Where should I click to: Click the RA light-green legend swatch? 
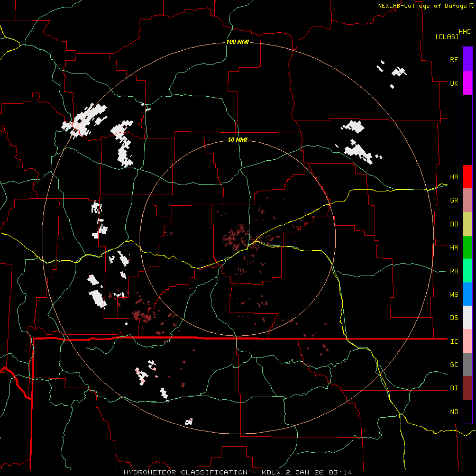click(467, 271)
